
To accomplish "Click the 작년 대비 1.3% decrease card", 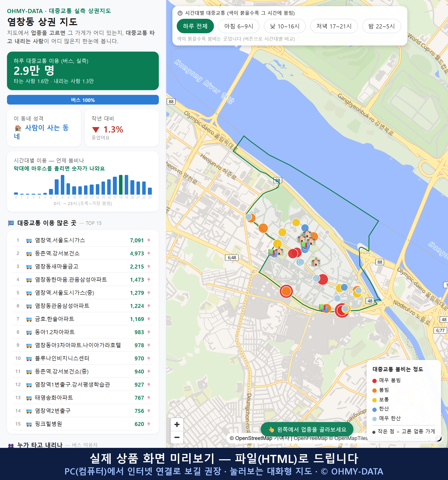I will click(x=122, y=128).
